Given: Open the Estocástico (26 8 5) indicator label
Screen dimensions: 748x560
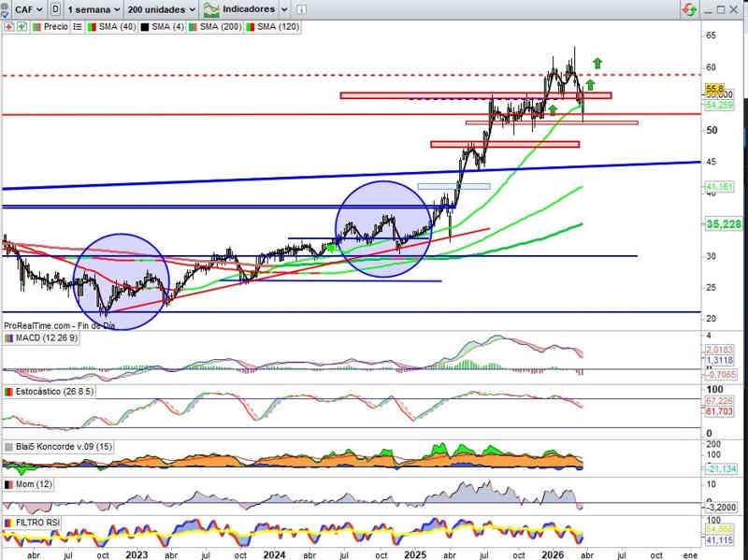Looking at the screenshot, I should tap(50, 391).
